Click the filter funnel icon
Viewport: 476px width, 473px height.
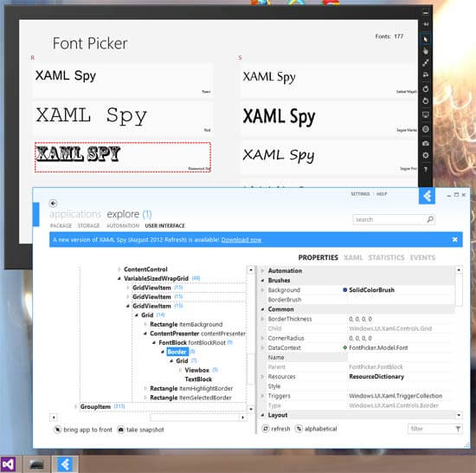[458, 429]
